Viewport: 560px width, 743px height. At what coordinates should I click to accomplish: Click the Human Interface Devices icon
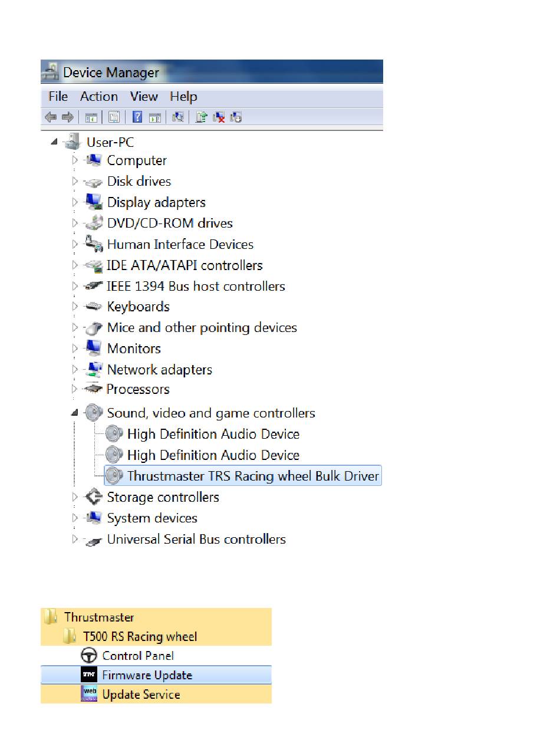point(93,244)
